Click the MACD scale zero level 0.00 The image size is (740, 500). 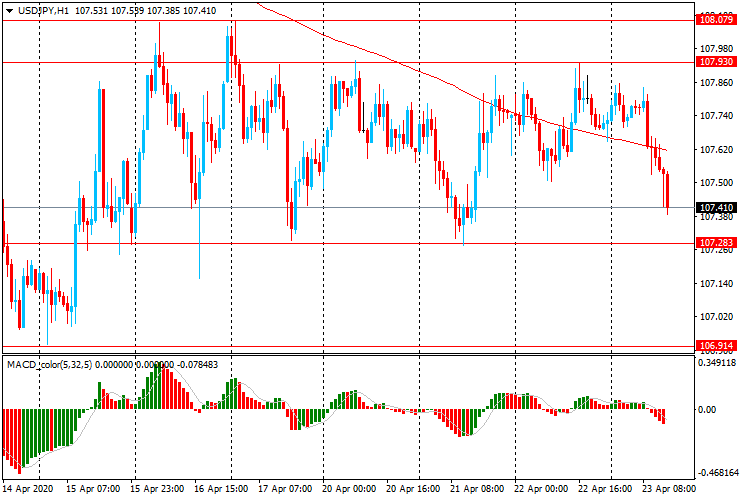pos(706,409)
